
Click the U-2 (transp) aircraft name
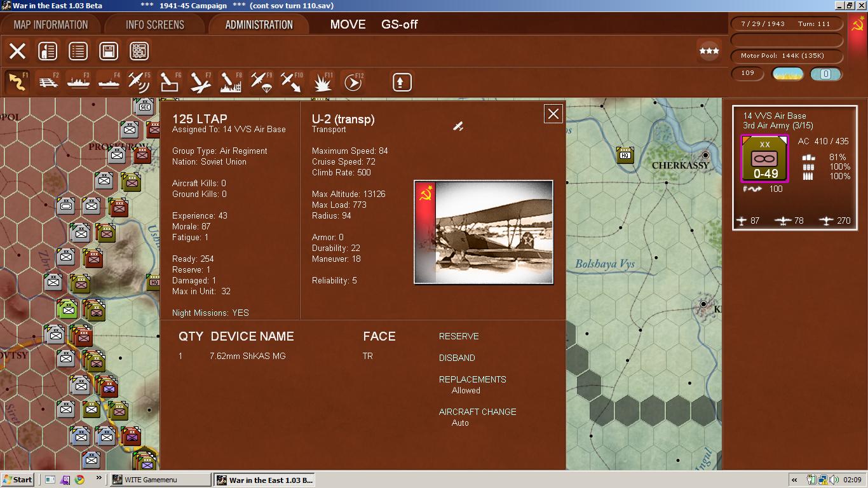[x=343, y=119]
